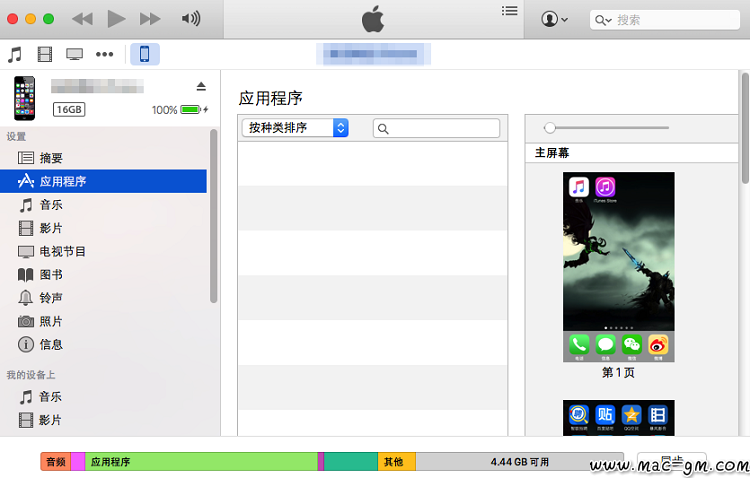
Task: Open the 按种类排序 sort dropdown
Action: 295,128
